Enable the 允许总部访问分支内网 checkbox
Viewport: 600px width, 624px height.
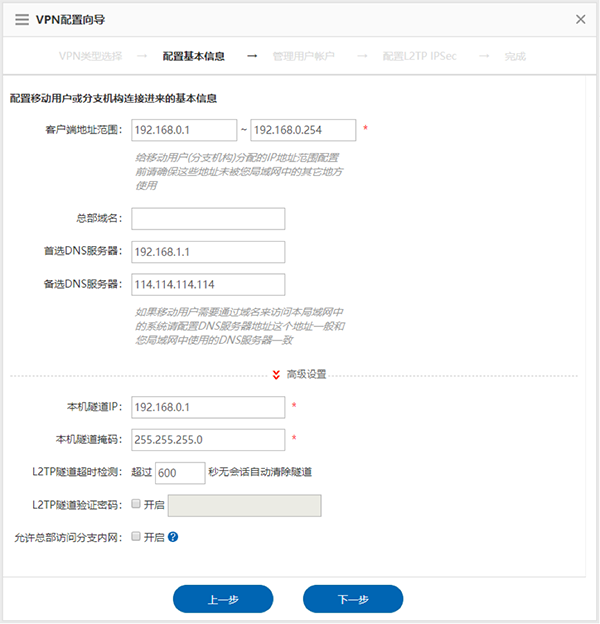click(x=136, y=537)
